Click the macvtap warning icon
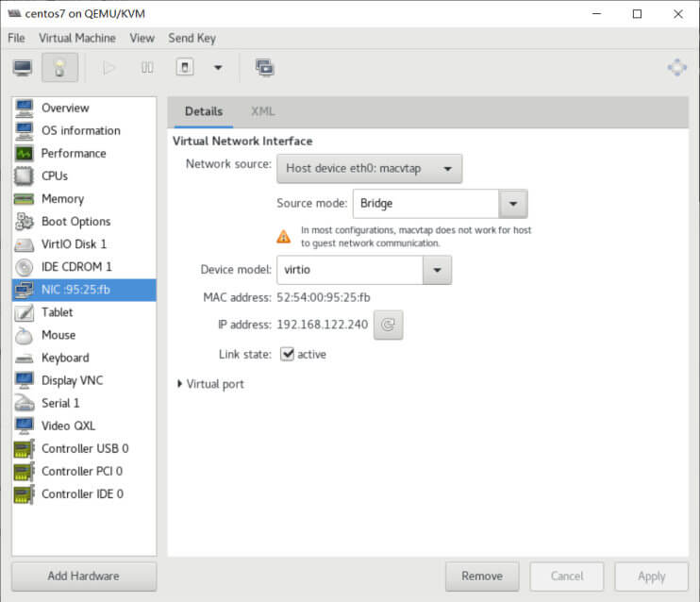The width and height of the screenshot is (700, 602). tap(283, 236)
